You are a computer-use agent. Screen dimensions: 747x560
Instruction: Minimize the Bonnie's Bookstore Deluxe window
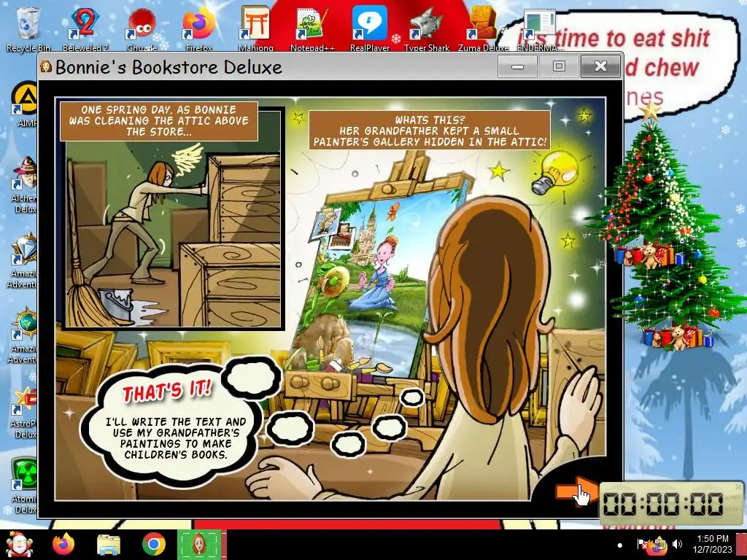point(517,66)
